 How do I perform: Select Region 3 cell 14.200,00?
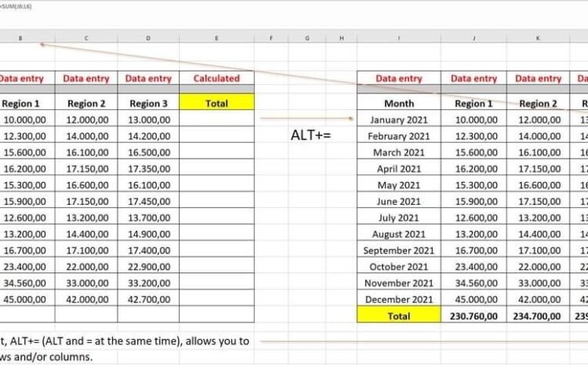tap(148, 136)
